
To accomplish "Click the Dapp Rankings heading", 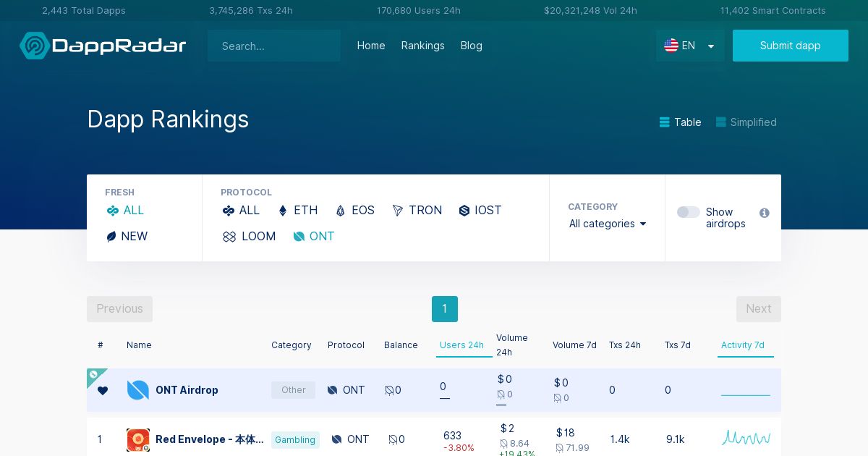I will pos(168,119).
